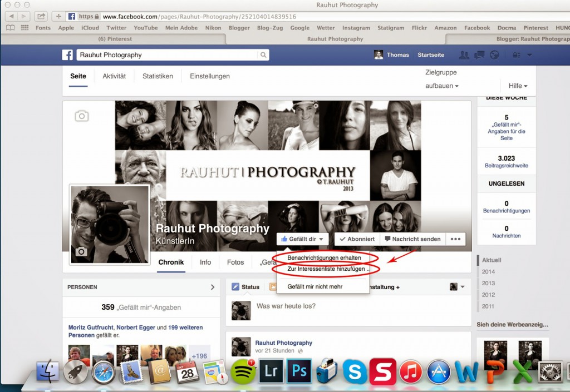This screenshot has width=570, height=392.
Task: Click the Rauhut Photography profile picture
Action: 110,224
